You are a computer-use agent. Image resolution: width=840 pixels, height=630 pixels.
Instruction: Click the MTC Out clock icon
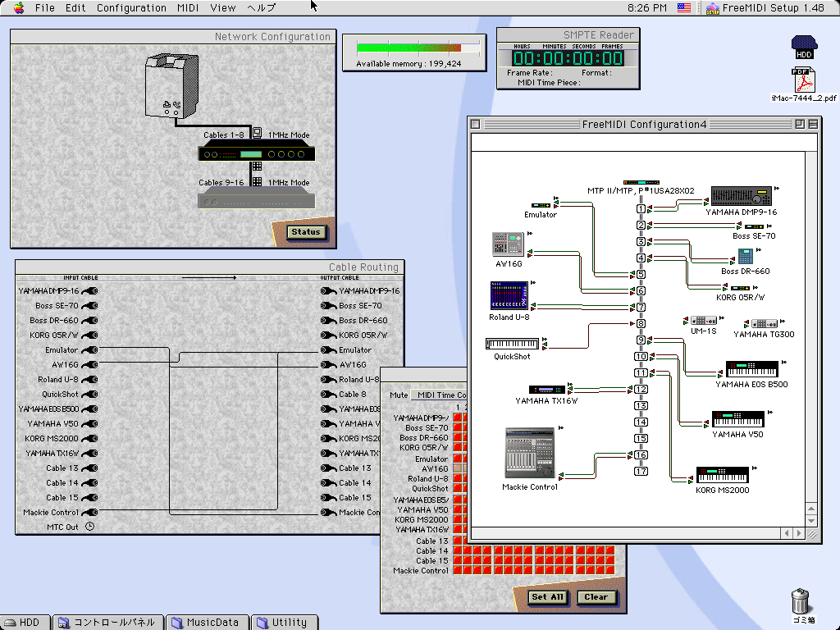pyautogui.click(x=90, y=527)
